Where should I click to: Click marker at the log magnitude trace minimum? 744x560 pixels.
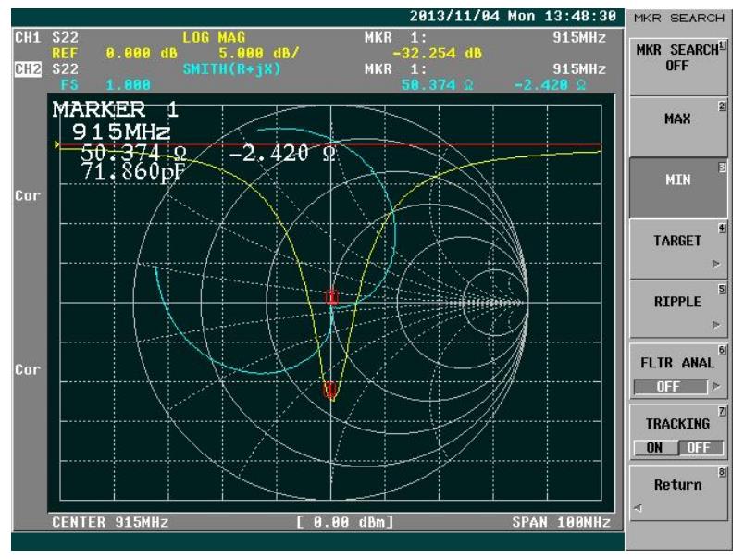point(330,390)
